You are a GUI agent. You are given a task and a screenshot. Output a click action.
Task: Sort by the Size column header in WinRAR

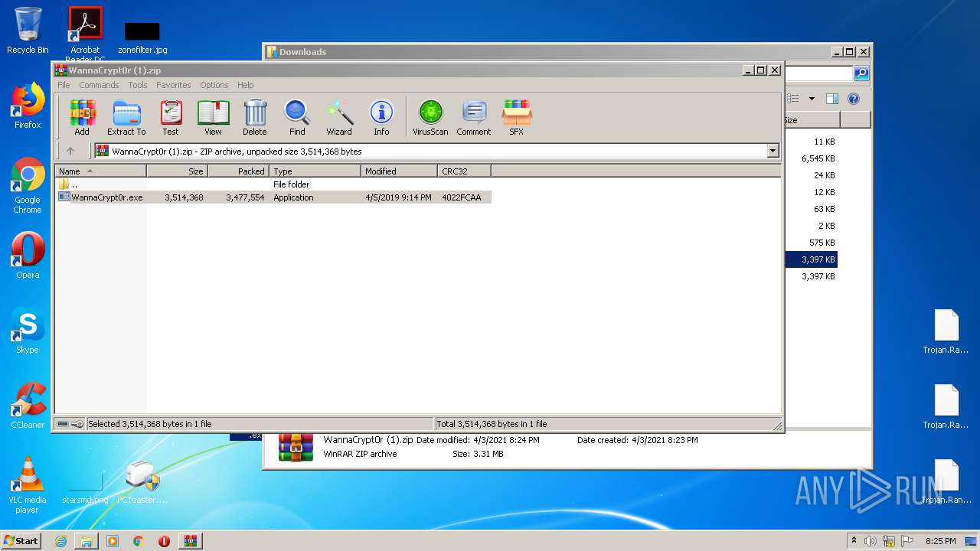[x=177, y=171]
